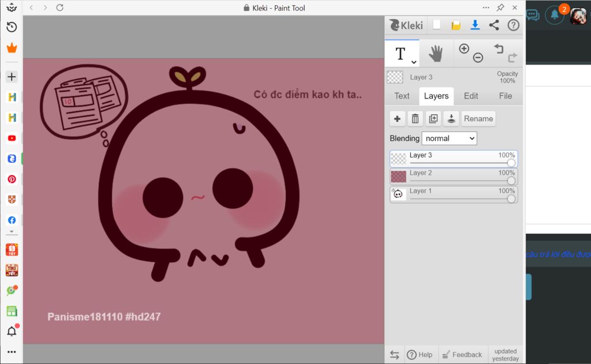The height and width of the screenshot is (364, 591).
Task: Adjust Layer 2 opacity slider handle
Action: click(x=511, y=181)
